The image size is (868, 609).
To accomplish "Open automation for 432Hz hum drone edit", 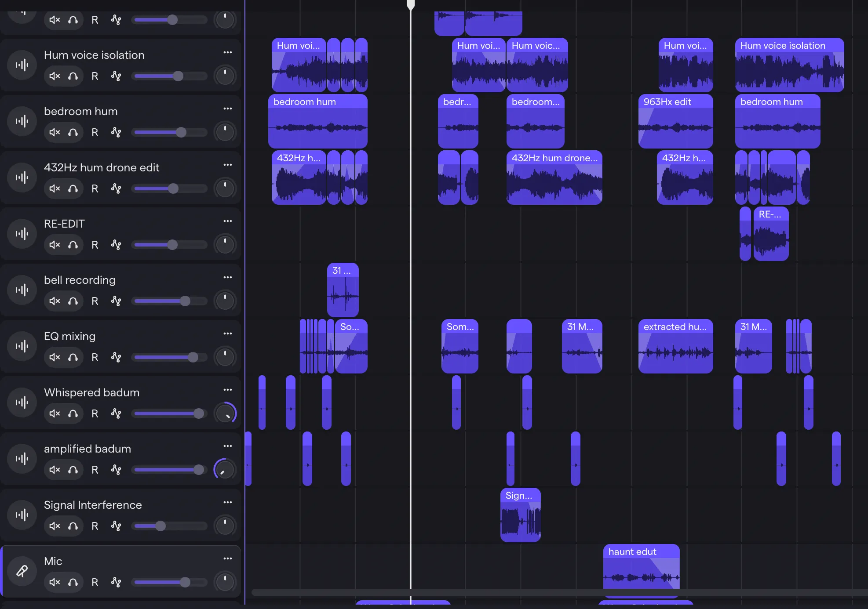I will (x=116, y=188).
